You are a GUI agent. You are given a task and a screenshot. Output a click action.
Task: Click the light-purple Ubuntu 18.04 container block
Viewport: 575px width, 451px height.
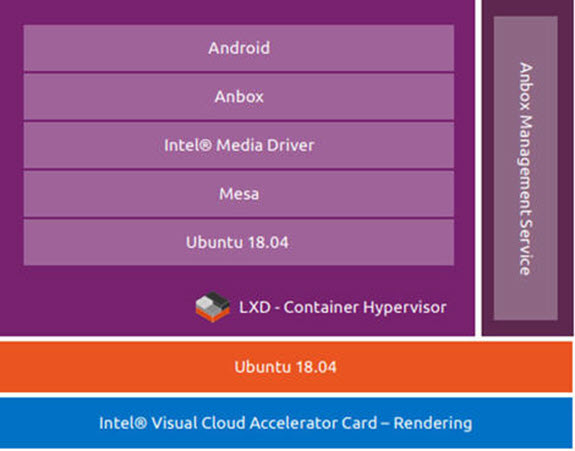[239, 242]
